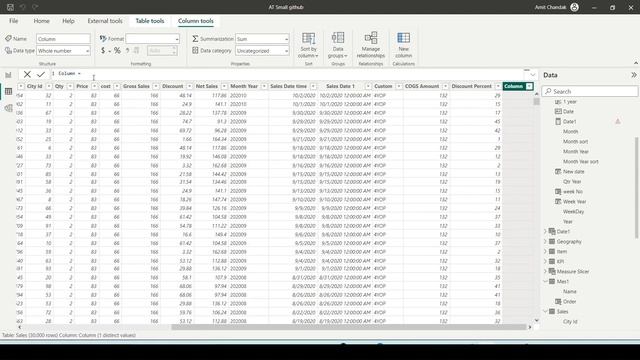Select the 1 year measure field

click(570, 101)
